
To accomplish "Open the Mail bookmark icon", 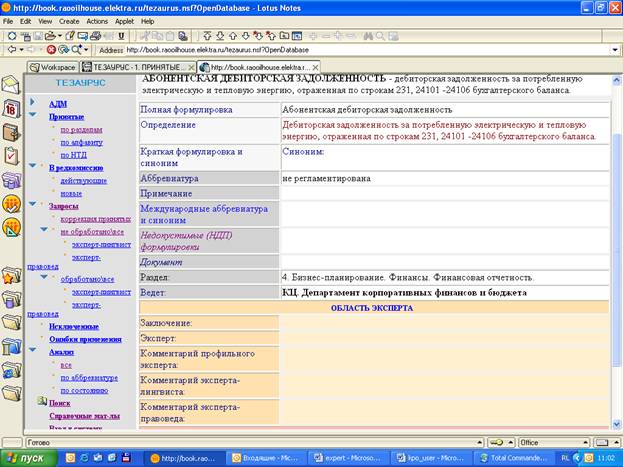I will 11,85.
